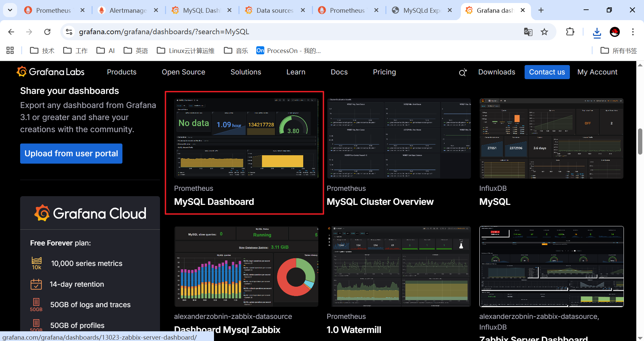This screenshot has width=644, height=341.
Task: Open the 技术 bookmark folder
Action: click(x=42, y=51)
